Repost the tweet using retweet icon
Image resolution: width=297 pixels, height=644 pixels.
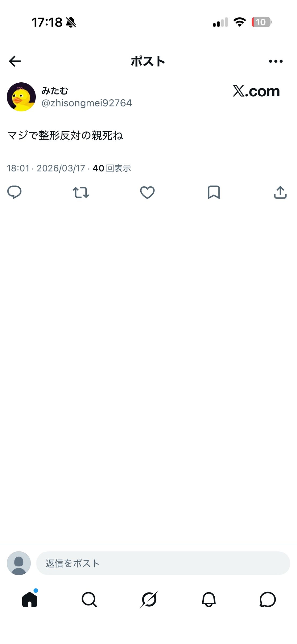[80, 192]
